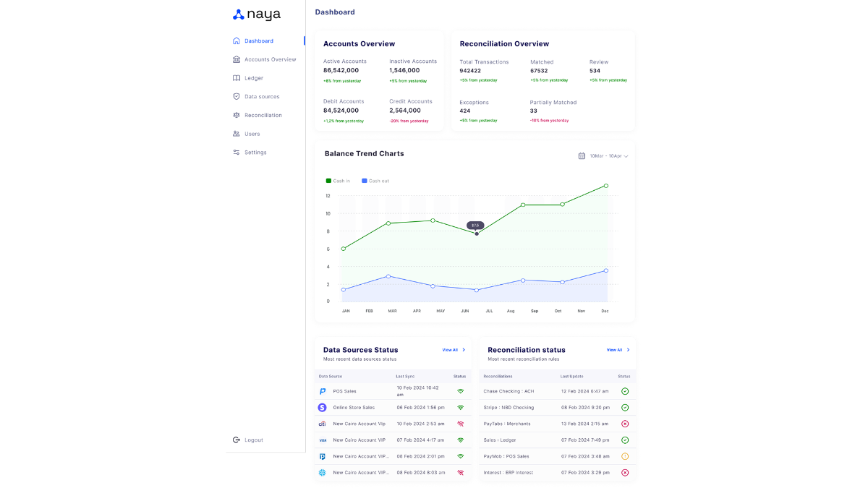Viewport: 868px width, 488px height.
Task: Click the 06 Feb 2024 1:56 pm cell
Action: click(420, 407)
